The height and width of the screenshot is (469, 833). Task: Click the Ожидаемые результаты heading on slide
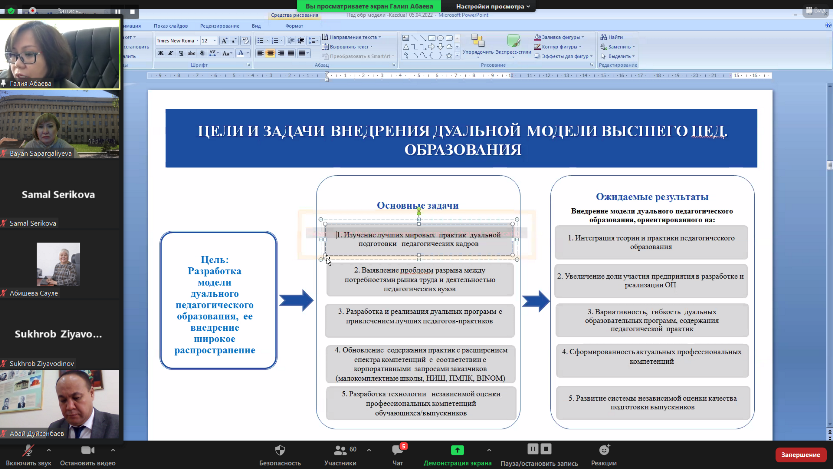[x=652, y=197]
